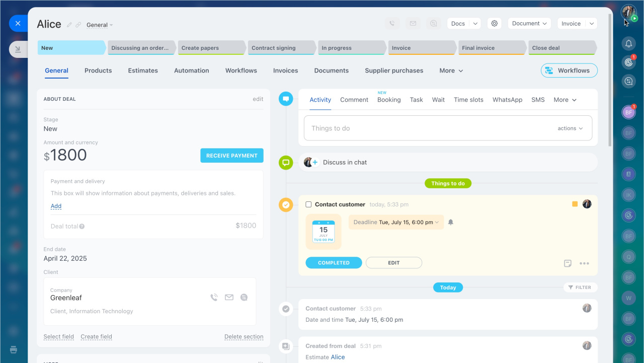Image resolution: width=644 pixels, height=363 pixels.
Task: Click the RECEIVE PAYMENT button
Action: tap(231, 156)
